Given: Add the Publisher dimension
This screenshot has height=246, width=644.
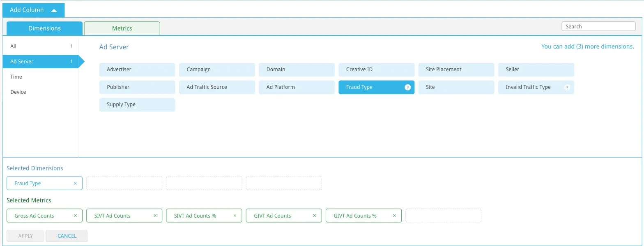Looking at the screenshot, I should (137, 87).
